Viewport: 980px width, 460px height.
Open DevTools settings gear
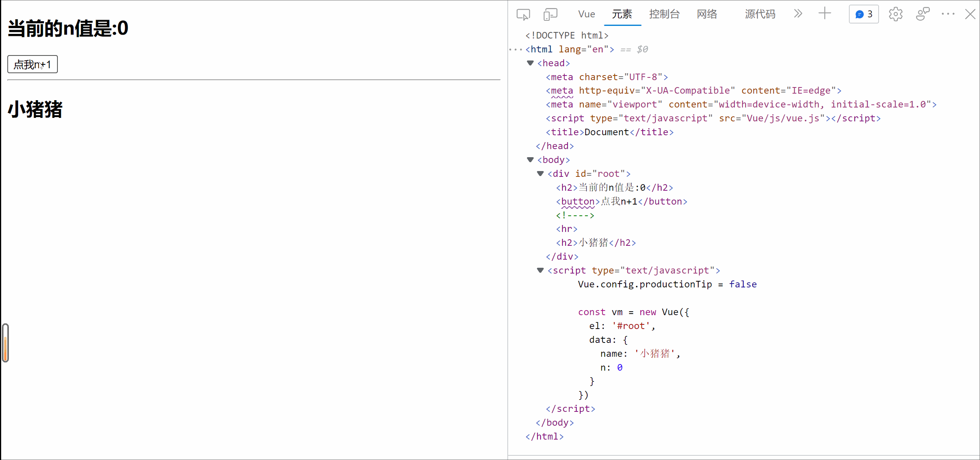(x=896, y=14)
